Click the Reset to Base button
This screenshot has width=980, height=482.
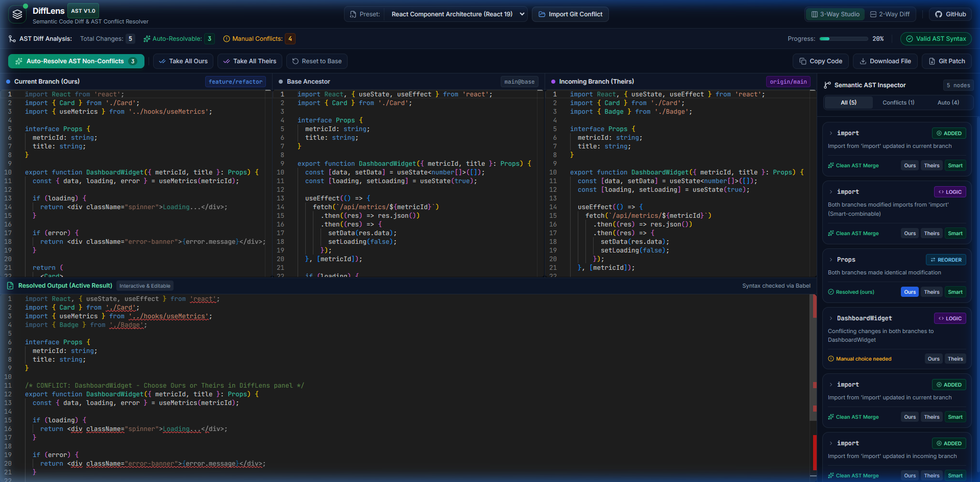[x=316, y=61]
